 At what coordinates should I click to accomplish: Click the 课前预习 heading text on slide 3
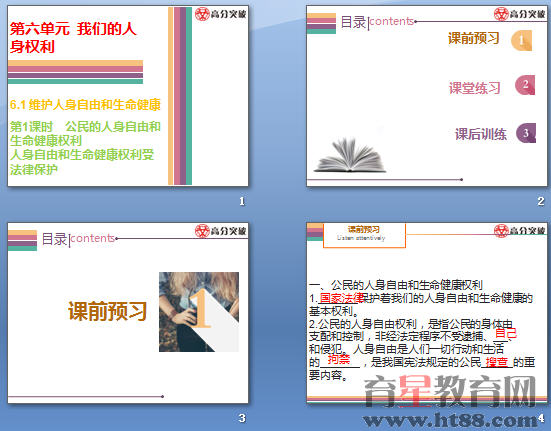point(107,311)
